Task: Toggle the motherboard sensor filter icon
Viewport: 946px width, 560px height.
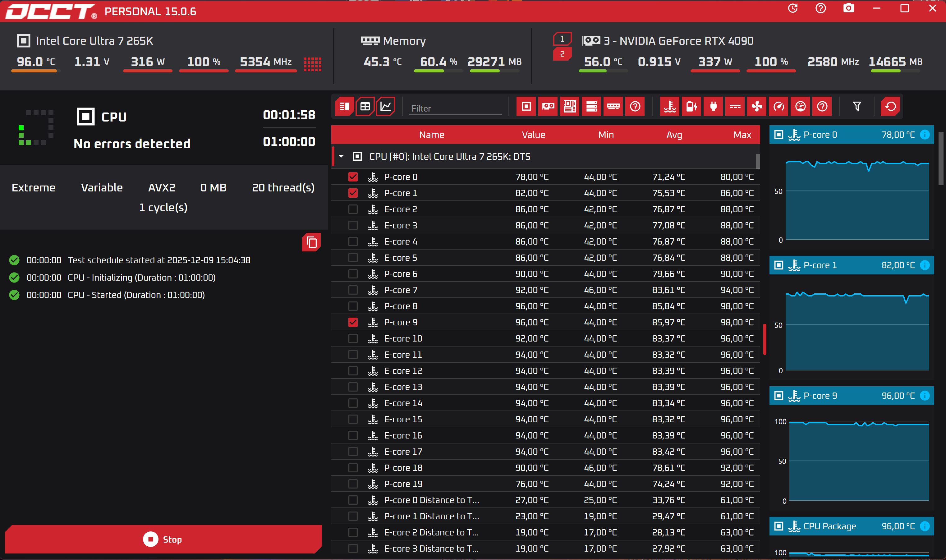Action: pos(569,106)
